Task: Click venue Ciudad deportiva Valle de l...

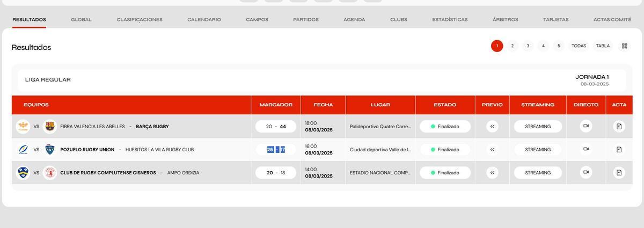Action: tap(380, 150)
